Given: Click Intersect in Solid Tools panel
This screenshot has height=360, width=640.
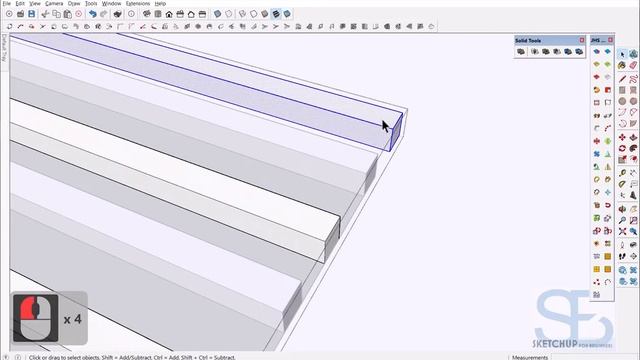Looking at the screenshot, I should [x=535, y=51].
